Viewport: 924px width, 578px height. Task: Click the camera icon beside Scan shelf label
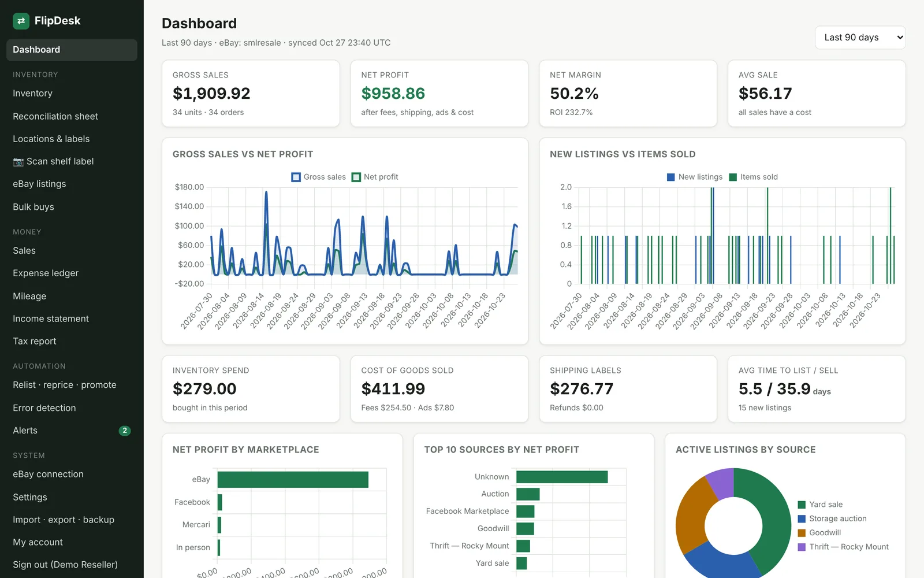point(18,162)
